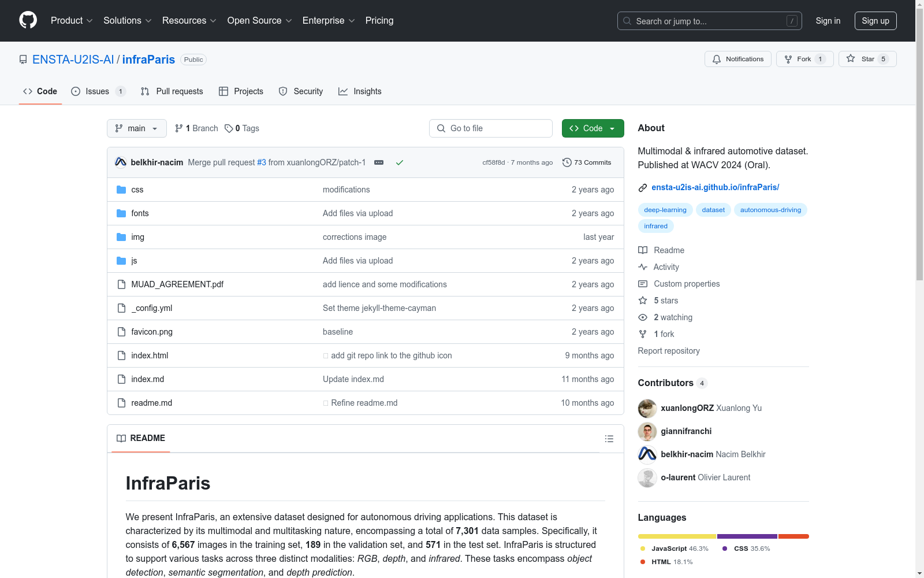Go to the Pricing page
924x578 pixels.
pyautogui.click(x=379, y=20)
